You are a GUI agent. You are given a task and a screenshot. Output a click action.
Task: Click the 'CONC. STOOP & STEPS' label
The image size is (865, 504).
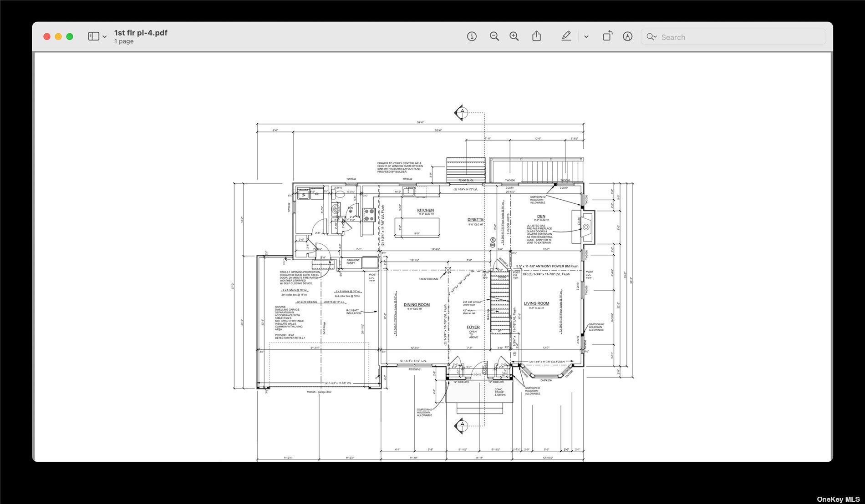pyautogui.click(x=500, y=392)
